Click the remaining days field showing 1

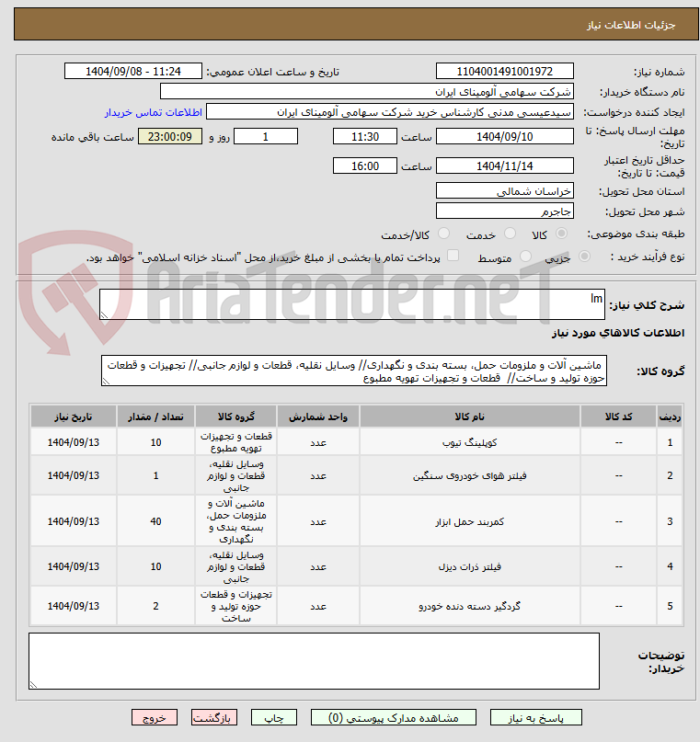pyautogui.click(x=266, y=137)
